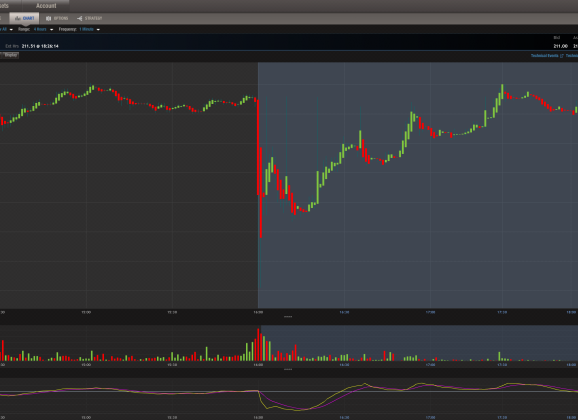Viewport: 578px width, 420px height.
Task: Click the Display button
Action: (11, 55)
